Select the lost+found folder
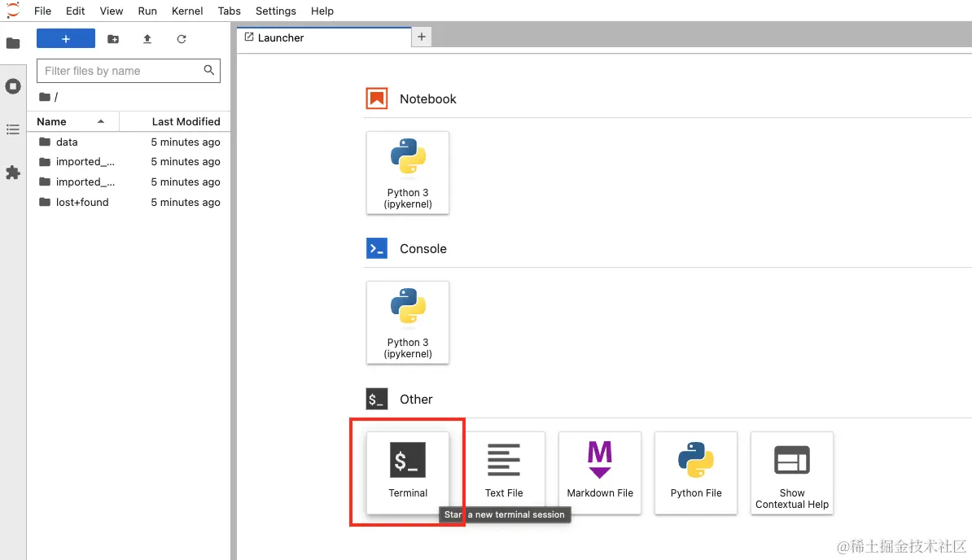 [129, 202]
